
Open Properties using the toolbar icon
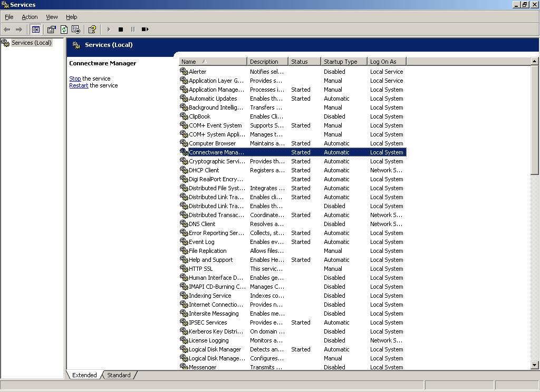click(51, 30)
